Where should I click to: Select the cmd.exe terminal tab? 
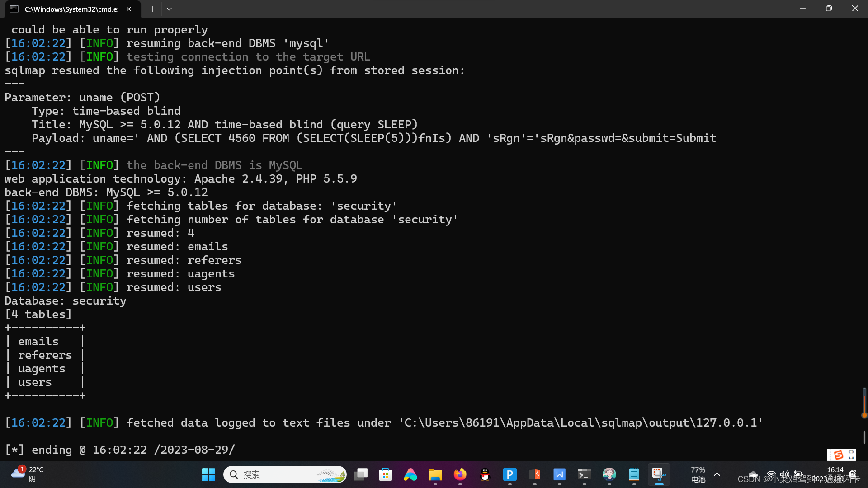point(68,9)
